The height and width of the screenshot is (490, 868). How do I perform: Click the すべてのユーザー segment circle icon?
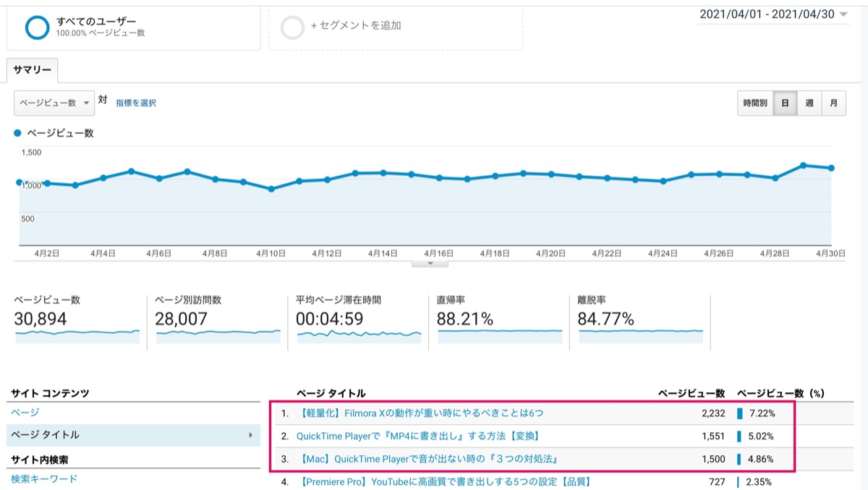coord(36,27)
